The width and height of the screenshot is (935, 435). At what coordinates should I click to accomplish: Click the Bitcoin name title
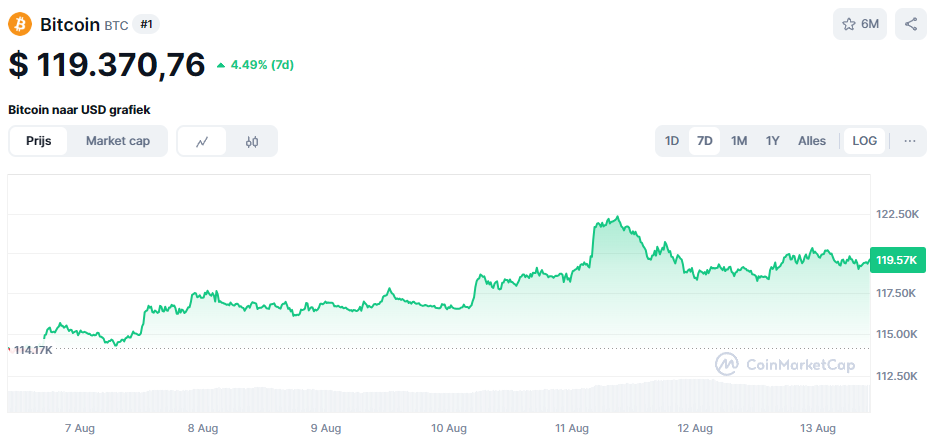coord(70,24)
